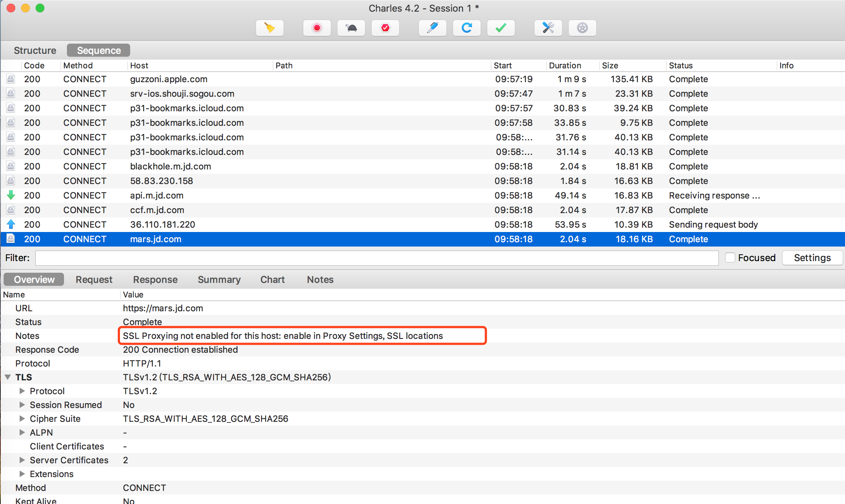Sort by the Start column header
This screenshot has width=845, height=504.
(x=518, y=65)
